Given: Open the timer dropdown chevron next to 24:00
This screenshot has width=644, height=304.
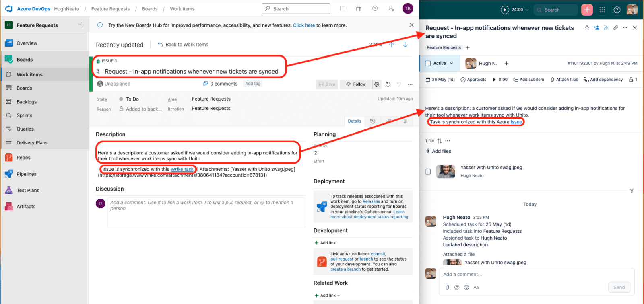Looking at the screenshot, I should 527,10.
